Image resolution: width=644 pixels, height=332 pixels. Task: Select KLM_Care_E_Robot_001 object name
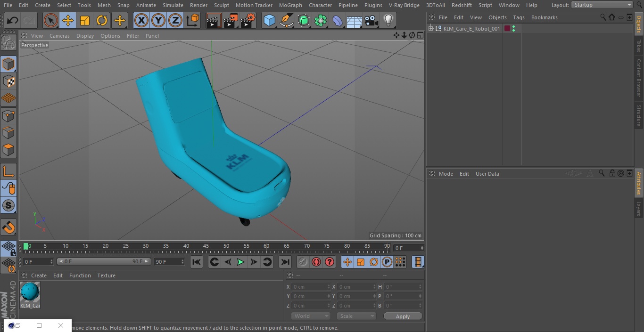[x=471, y=29]
